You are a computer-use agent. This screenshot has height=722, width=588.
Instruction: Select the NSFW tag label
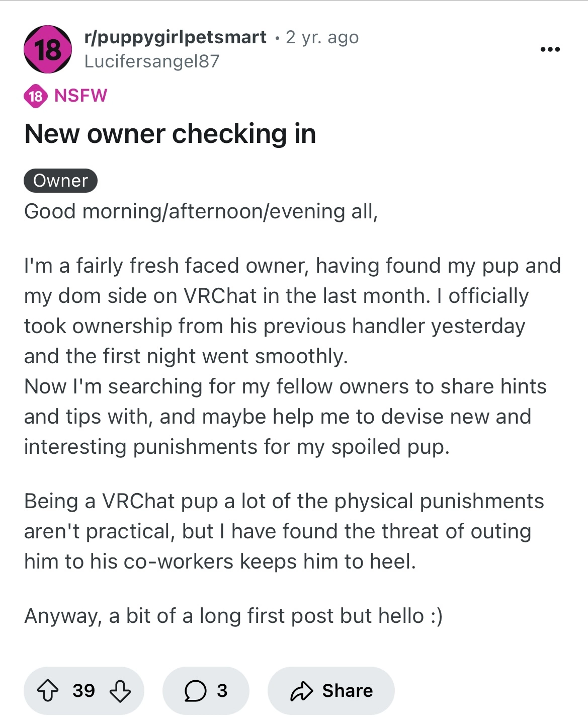(x=80, y=96)
